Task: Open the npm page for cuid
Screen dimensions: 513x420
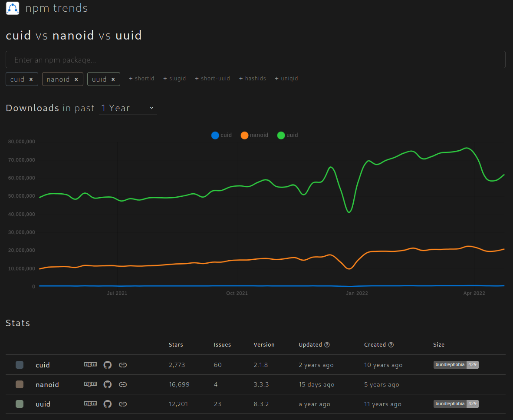Action: 91,364
